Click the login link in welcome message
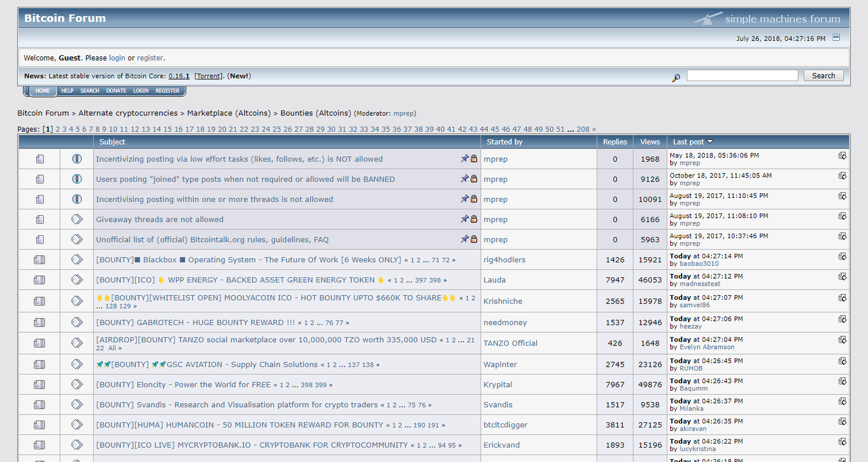868x462 pixels. [117, 58]
